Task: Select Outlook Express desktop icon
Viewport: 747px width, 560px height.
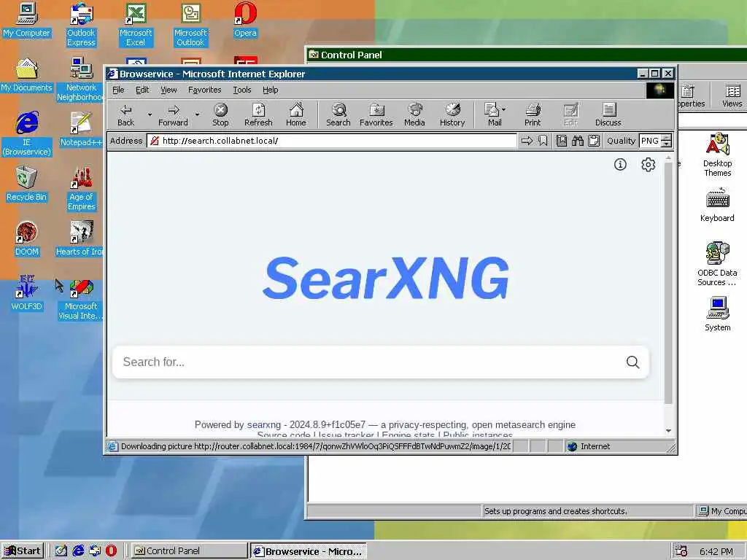Action: (x=81, y=25)
